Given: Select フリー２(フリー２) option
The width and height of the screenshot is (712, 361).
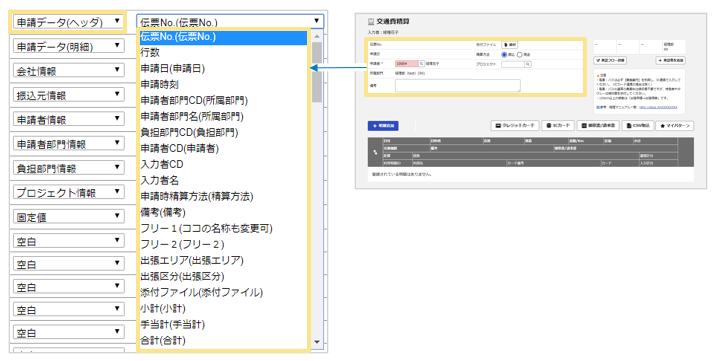Looking at the screenshot, I should pos(223,244).
